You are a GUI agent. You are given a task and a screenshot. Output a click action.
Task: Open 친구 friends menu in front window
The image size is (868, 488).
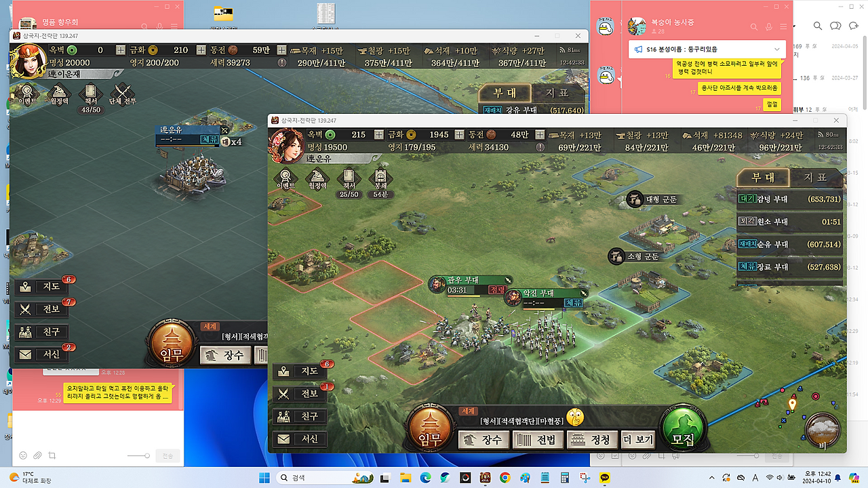point(300,416)
